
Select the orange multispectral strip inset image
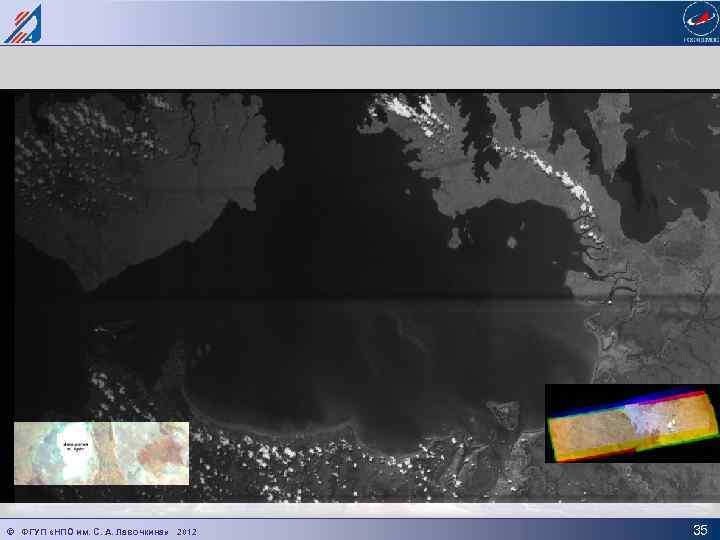pyautogui.click(x=632, y=423)
